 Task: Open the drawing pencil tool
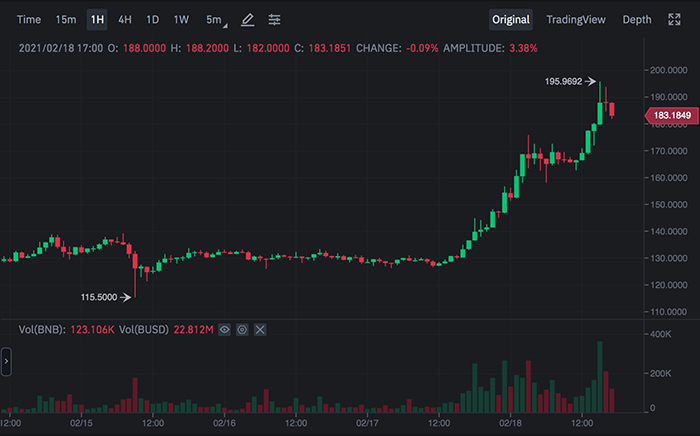pyautogui.click(x=248, y=20)
